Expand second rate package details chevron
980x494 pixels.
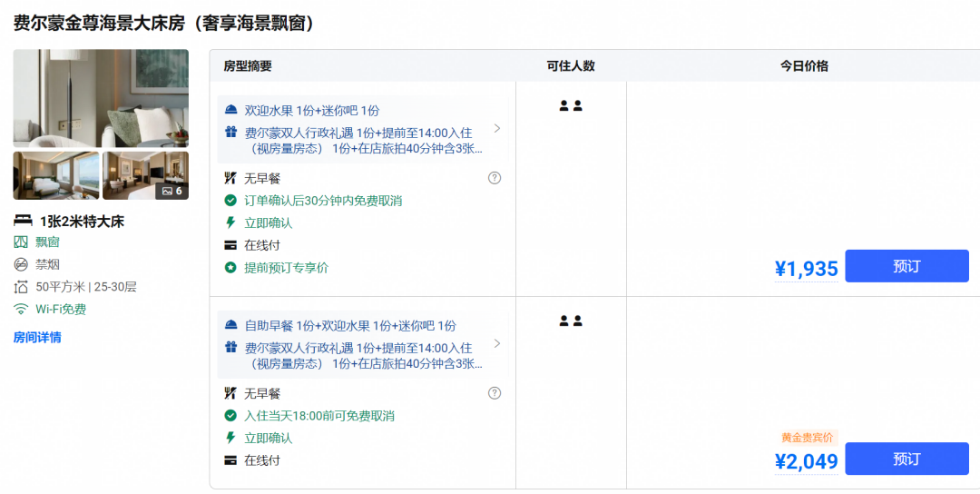(497, 343)
